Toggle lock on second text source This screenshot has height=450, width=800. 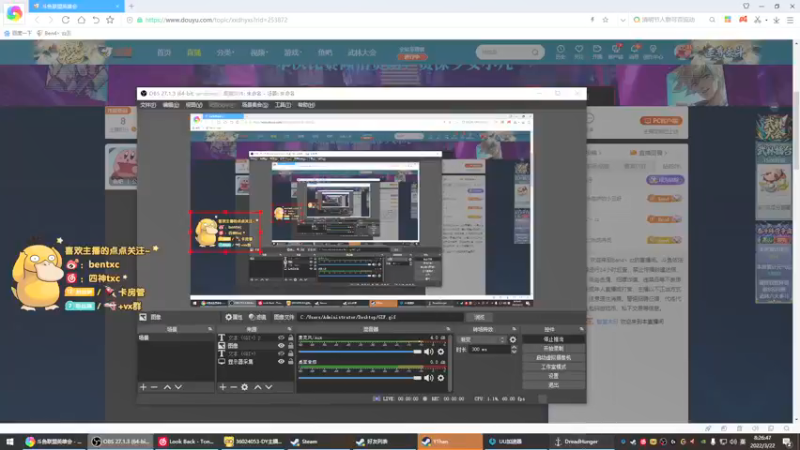click(x=290, y=354)
